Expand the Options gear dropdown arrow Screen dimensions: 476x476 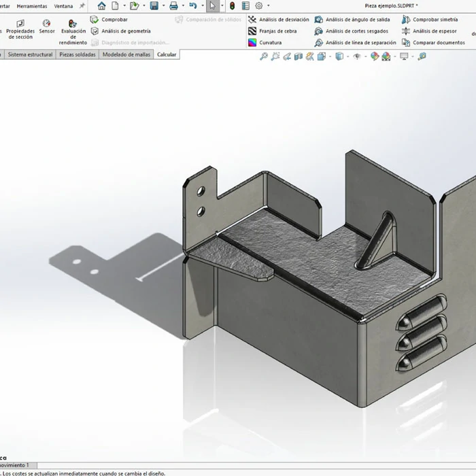269,5
